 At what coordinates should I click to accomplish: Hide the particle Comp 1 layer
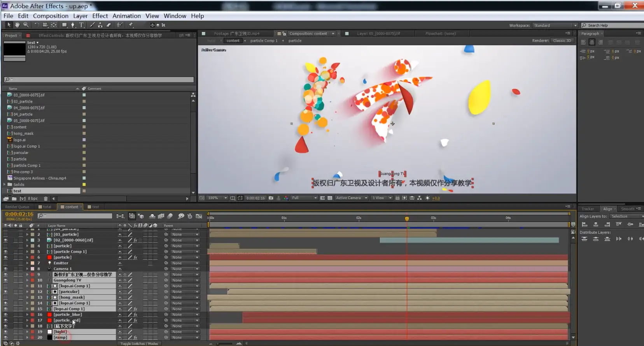[5, 252]
